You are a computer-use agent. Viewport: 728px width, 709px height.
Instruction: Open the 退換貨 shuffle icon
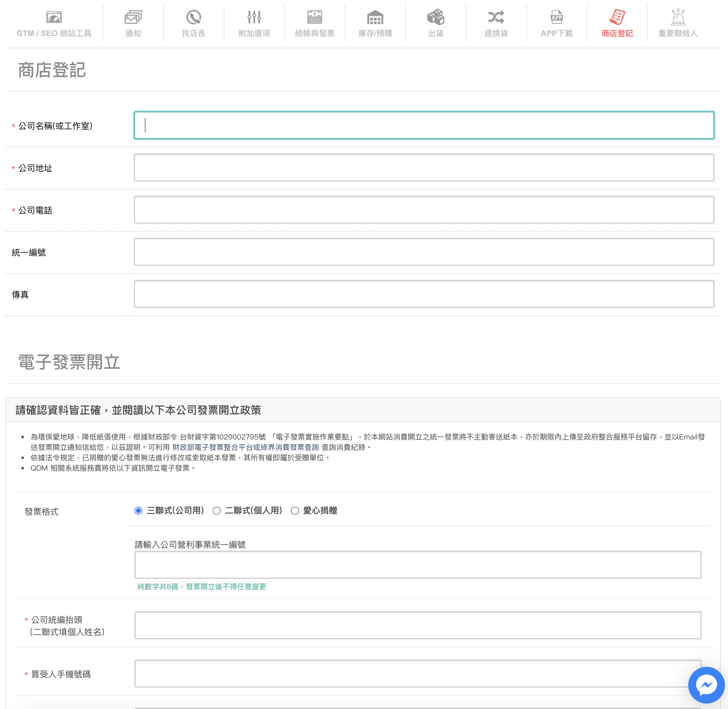click(496, 17)
